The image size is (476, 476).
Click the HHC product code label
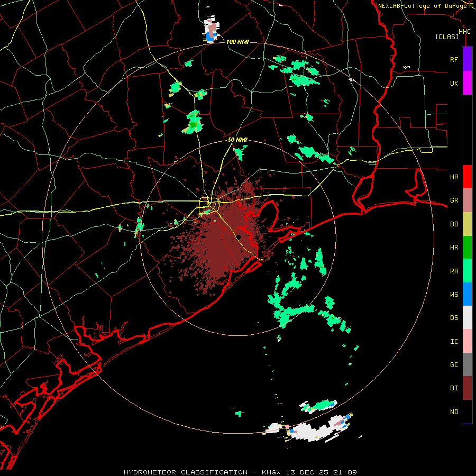(x=464, y=32)
